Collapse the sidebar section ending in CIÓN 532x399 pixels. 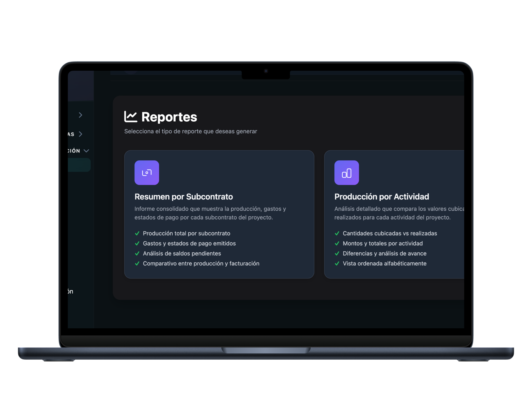86,151
